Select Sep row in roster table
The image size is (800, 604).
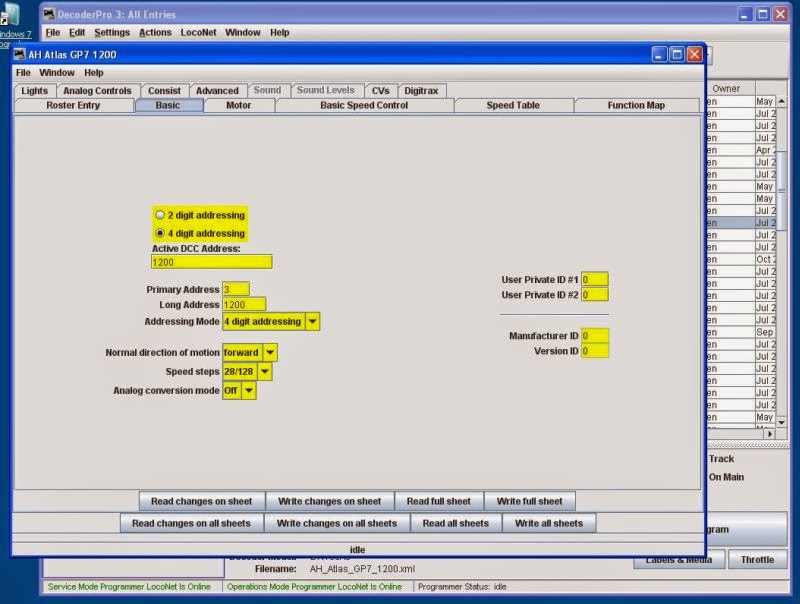(741, 332)
